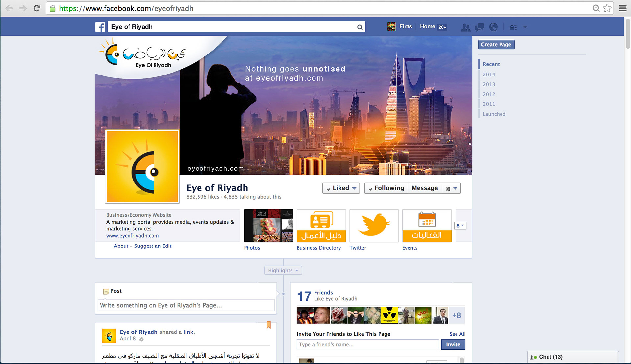Open the notifications globe icon
Image resolution: width=631 pixels, height=364 pixels.
493,27
